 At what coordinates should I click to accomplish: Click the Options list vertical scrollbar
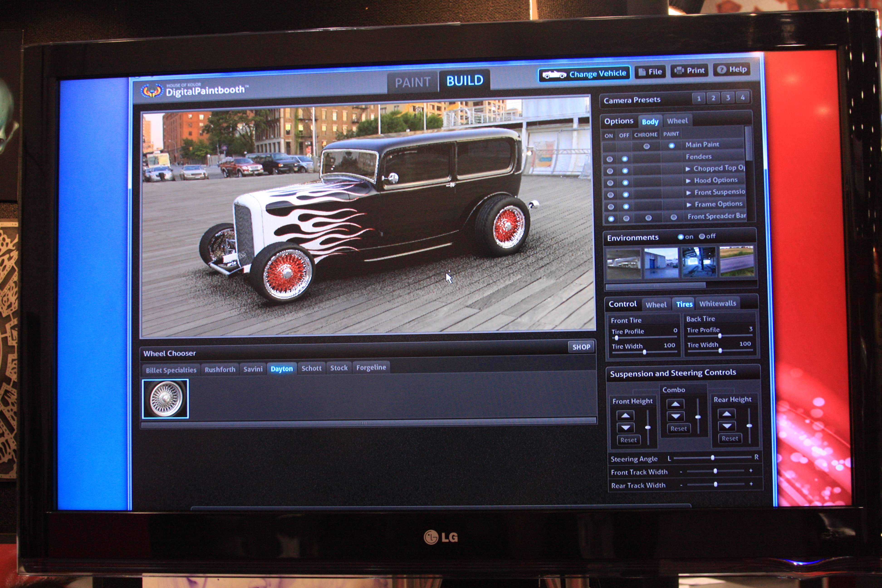(x=749, y=143)
